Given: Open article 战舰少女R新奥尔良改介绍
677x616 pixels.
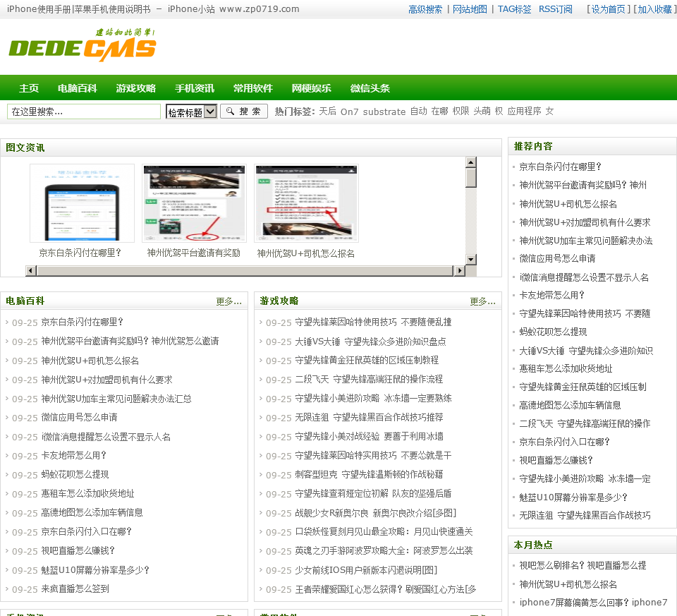Looking at the screenshot, I should click(376, 513).
